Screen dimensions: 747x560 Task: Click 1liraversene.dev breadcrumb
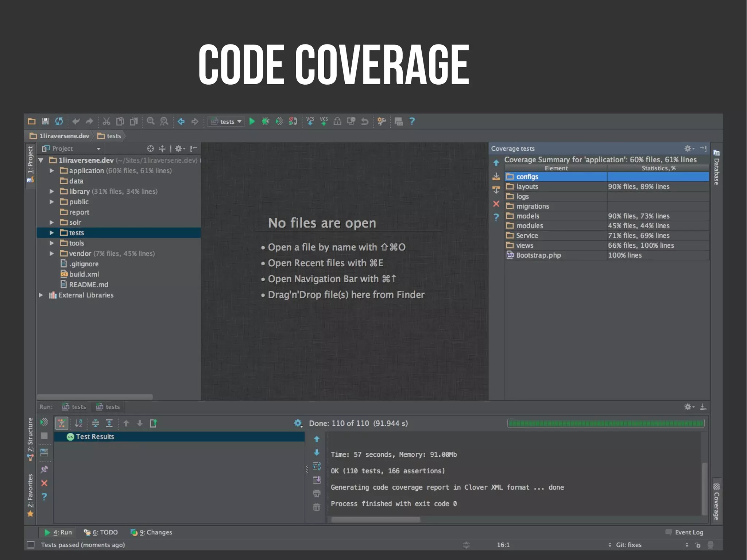tap(60, 136)
